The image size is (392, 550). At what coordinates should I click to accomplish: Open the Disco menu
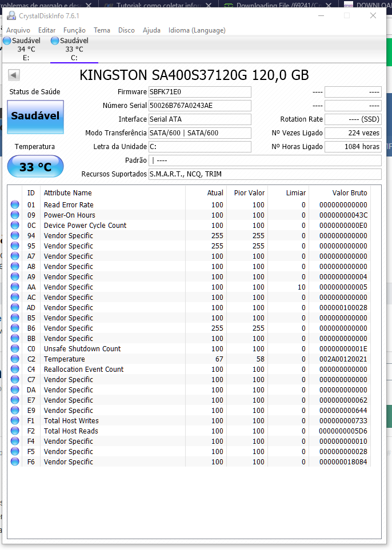point(126,30)
